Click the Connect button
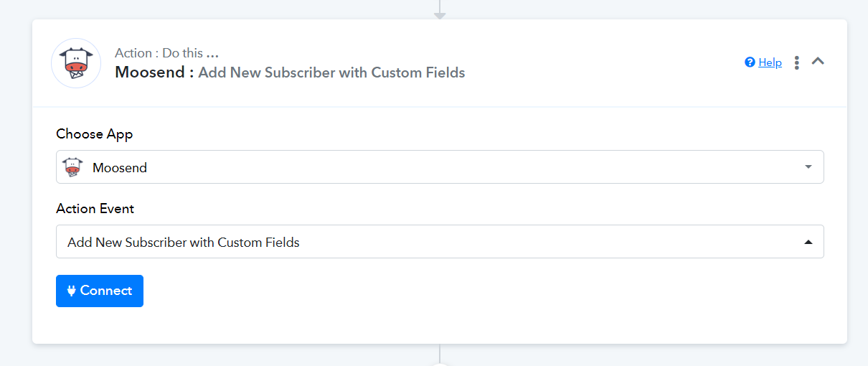Screen dimensions: 868x366 tap(100, 291)
